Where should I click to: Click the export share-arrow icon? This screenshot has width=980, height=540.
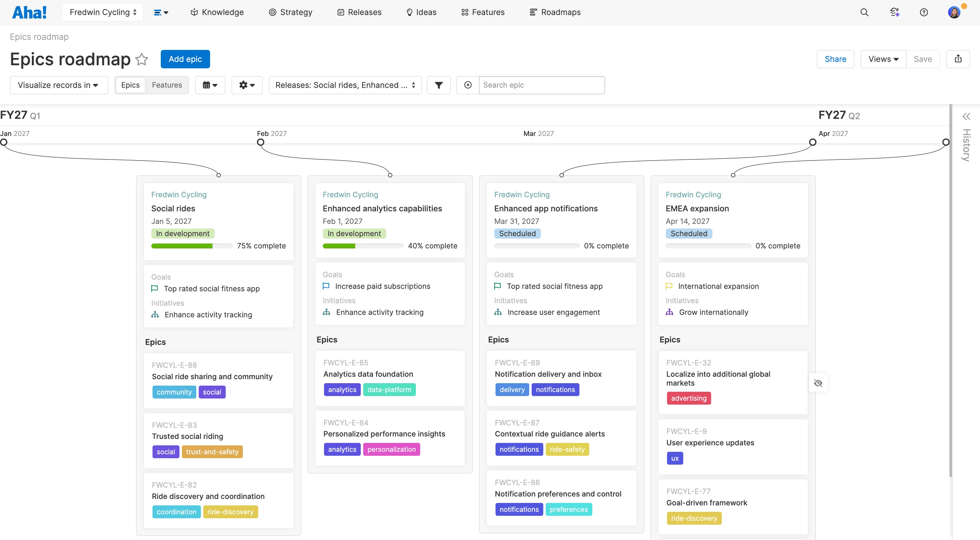point(958,59)
